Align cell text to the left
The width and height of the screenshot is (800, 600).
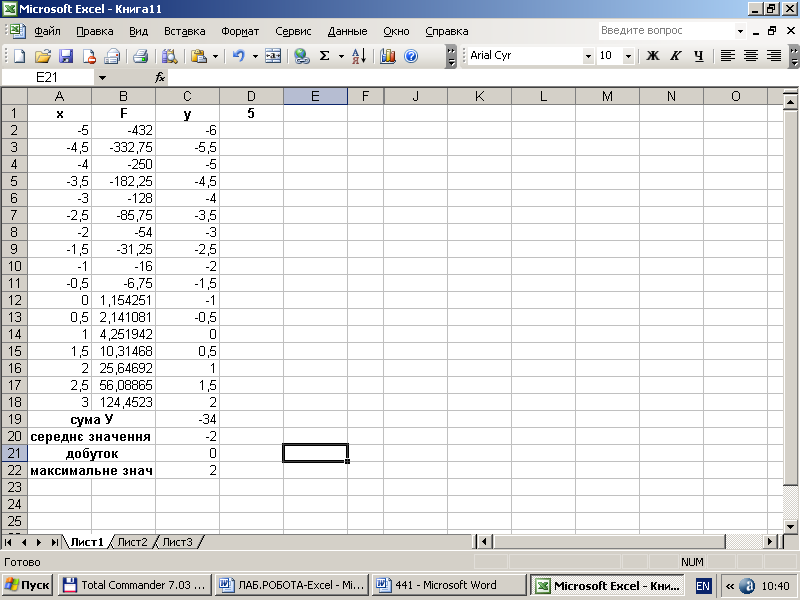click(x=728, y=56)
